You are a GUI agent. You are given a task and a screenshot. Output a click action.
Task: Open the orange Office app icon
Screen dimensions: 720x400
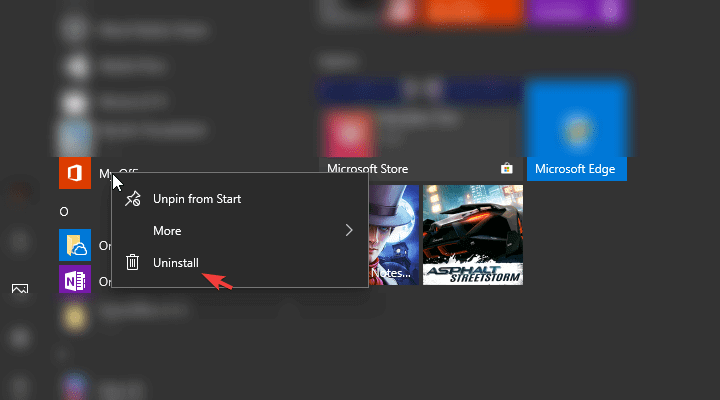tap(75, 173)
